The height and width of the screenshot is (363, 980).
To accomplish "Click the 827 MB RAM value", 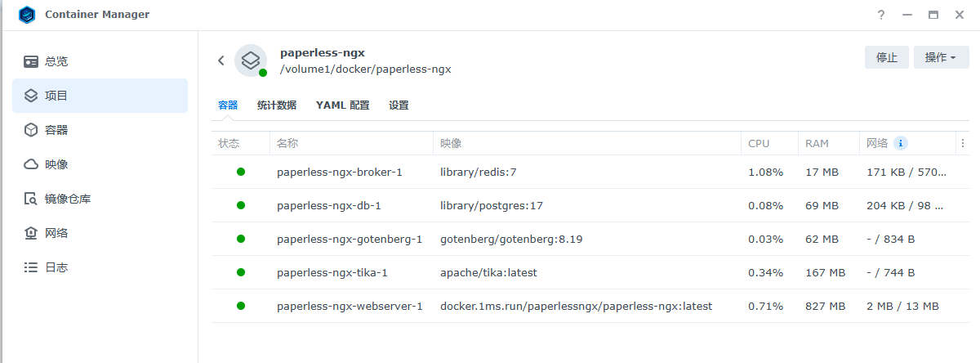I will click(x=825, y=307).
